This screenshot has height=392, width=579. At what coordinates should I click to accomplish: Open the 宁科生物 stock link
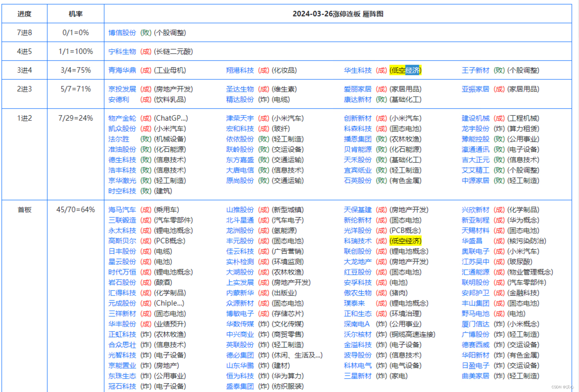122,51
